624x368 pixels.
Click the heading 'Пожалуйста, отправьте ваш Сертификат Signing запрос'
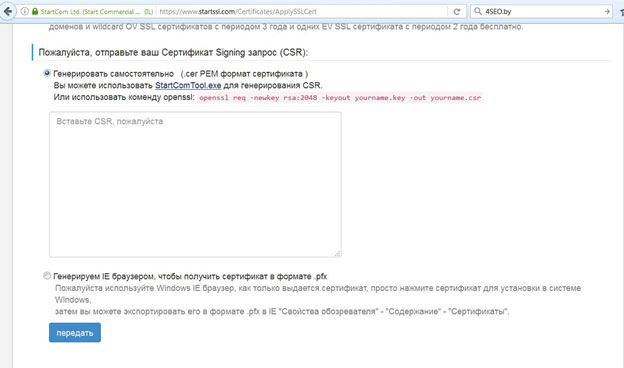click(x=173, y=53)
